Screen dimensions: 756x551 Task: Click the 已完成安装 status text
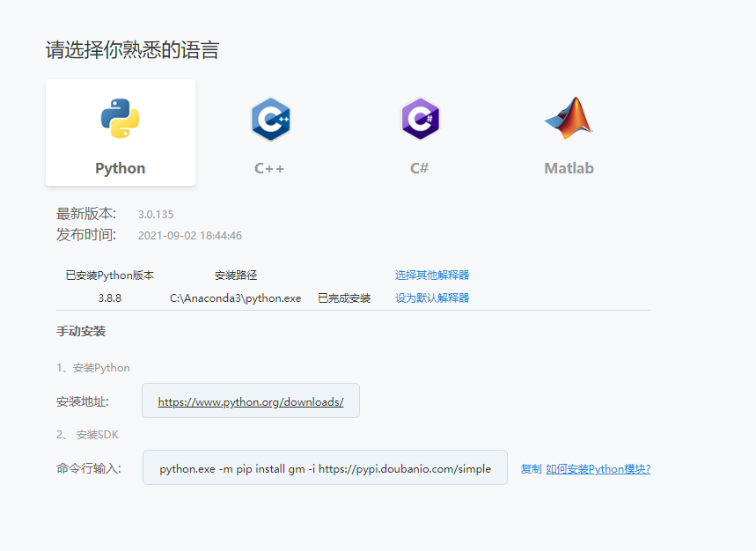pyautogui.click(x=344, y=298)
